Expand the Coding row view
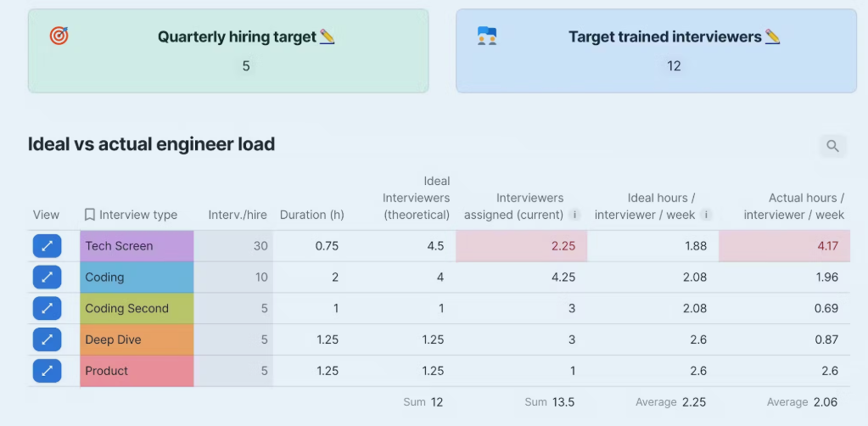 click(x=47, y=277)
